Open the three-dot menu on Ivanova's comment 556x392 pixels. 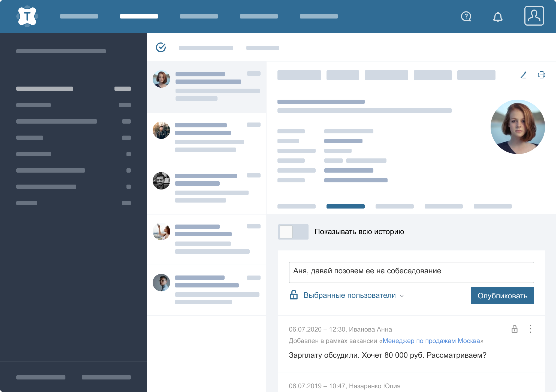[x=530, y=329]
